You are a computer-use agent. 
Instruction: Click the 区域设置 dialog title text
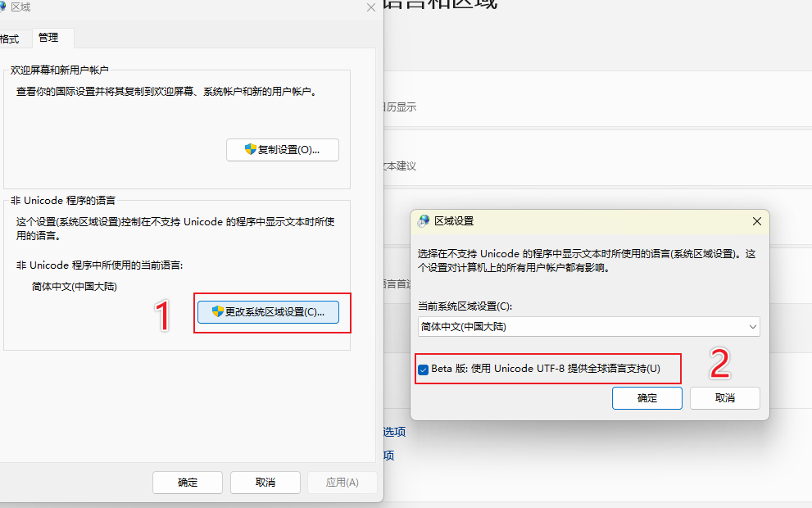454,221
